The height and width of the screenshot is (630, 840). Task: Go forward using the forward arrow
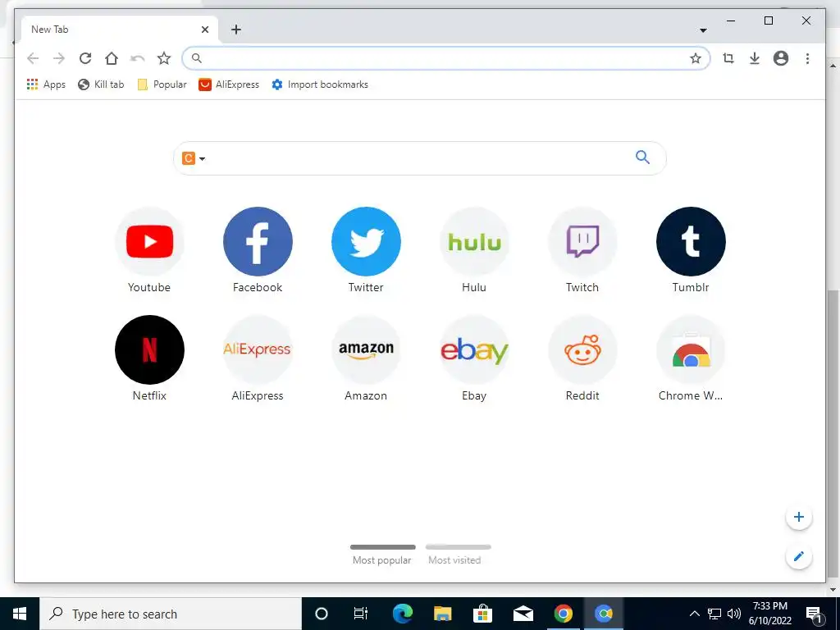pyautogui.click(x=59, y=58)
